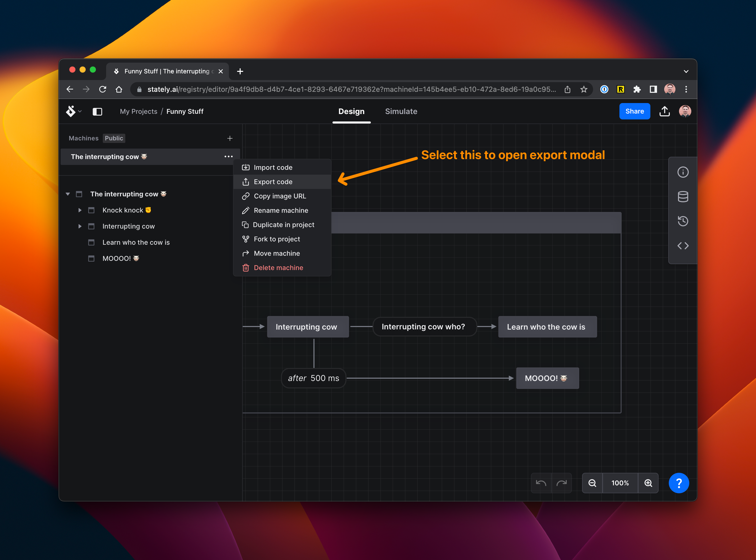Screen dimensions: 756x560
Task: Click the three-dot menu on The interrupting cow
Action: (229, 156)
